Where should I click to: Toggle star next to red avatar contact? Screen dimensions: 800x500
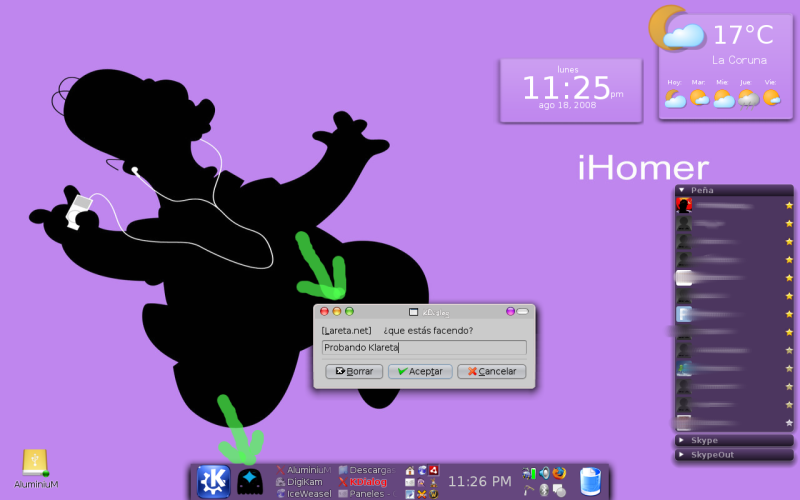pyautogui.click(x=789, y=206)
